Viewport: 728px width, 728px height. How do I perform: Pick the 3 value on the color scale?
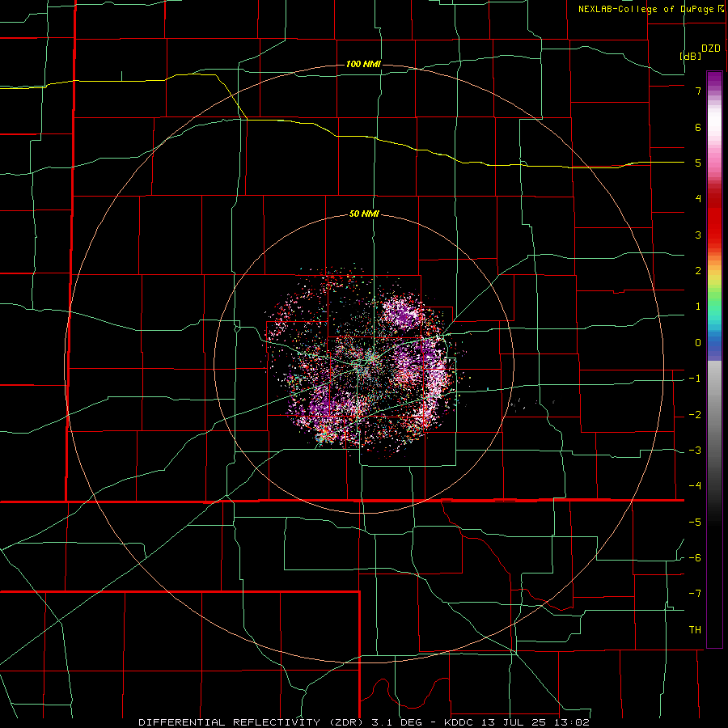[x=698, y=235]
